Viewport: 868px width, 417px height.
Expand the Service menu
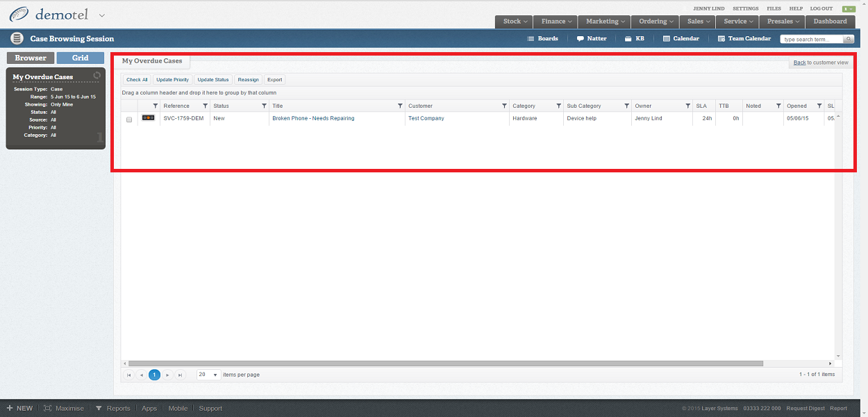738,22
